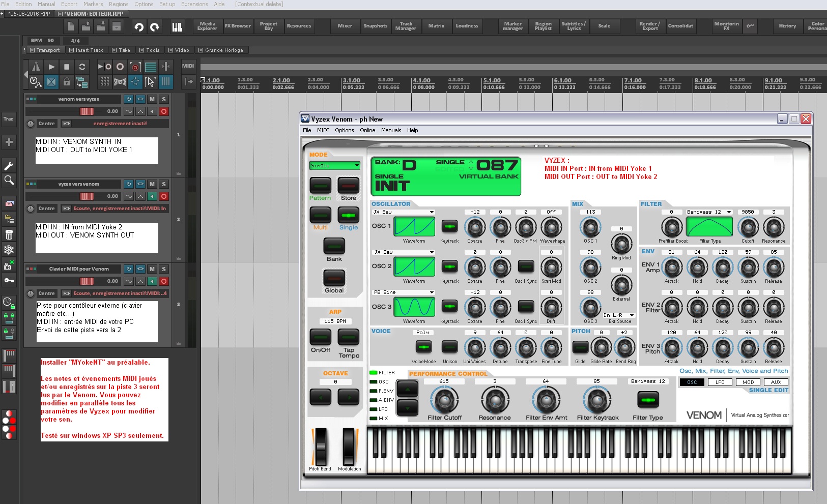The height and width of the screenshot is (504, 827).
Task: Click the metronome icon
Action: pos(36,67)
